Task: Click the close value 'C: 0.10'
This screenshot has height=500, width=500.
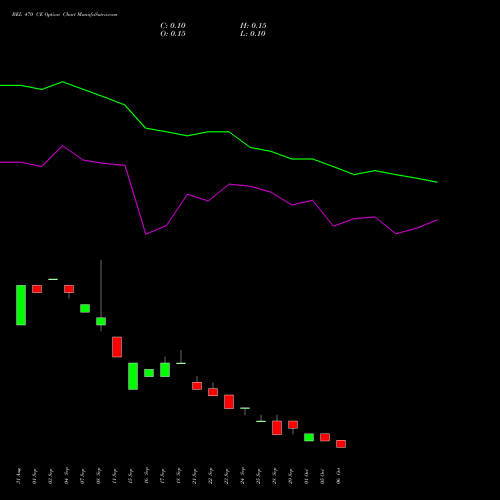Action: point(173,26)
